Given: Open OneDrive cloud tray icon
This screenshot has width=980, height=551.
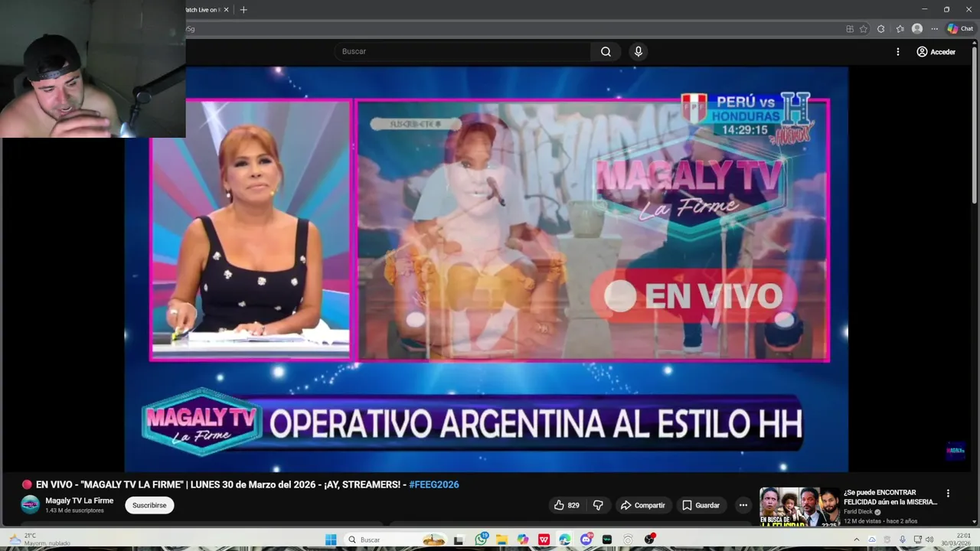Looking at the screenshot, I should click(x=871, y=540).
